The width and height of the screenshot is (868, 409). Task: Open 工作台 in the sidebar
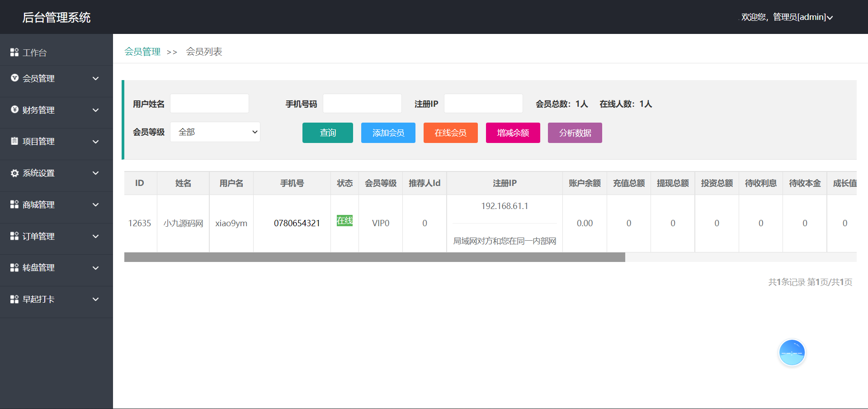click(35, 52)
